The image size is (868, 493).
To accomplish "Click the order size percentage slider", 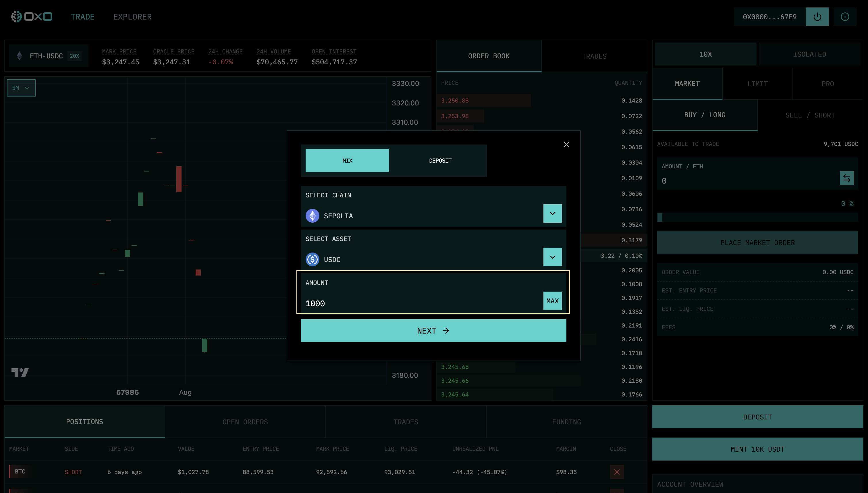I will tap(757, 217).
